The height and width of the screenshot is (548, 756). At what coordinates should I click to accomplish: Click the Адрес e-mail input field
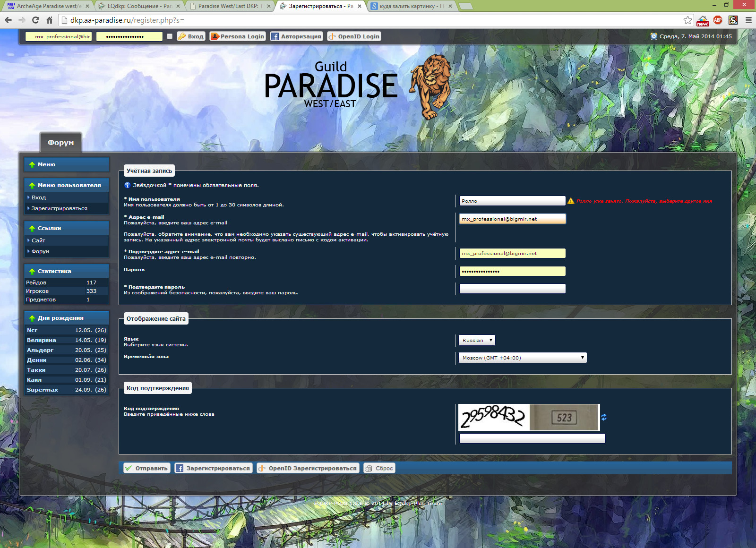pos(512,219)
